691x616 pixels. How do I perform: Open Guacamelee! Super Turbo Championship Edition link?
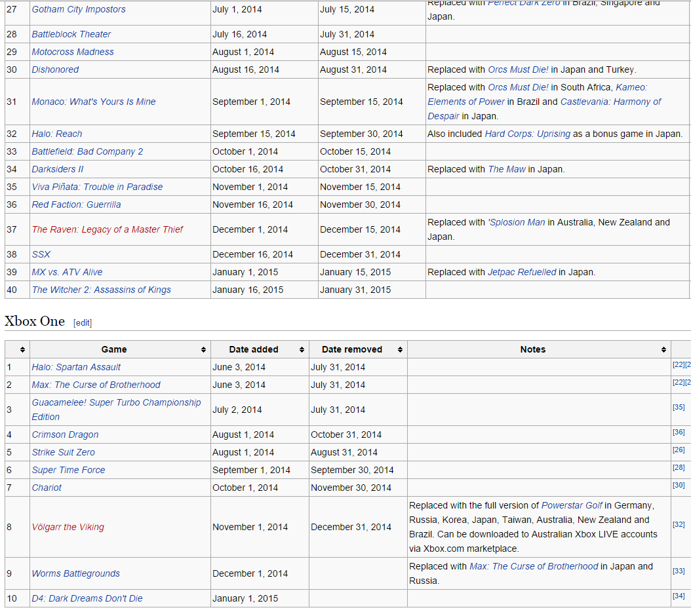point(116,410)
